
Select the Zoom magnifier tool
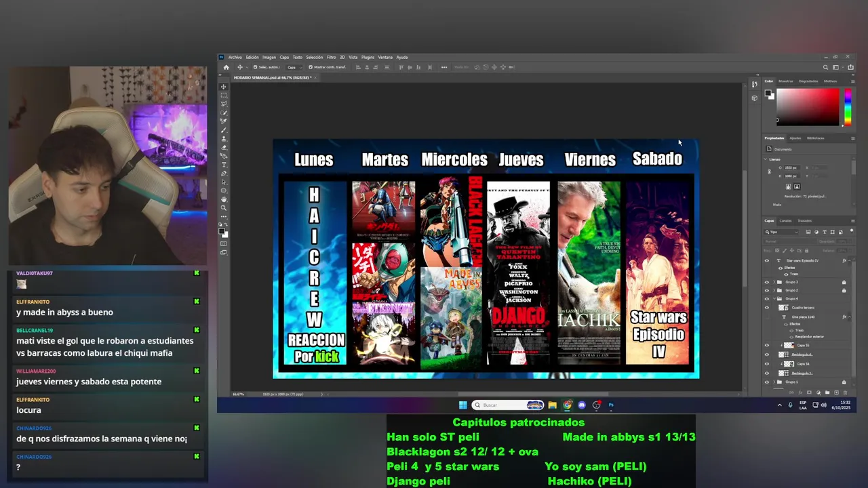tap(224, 208)
